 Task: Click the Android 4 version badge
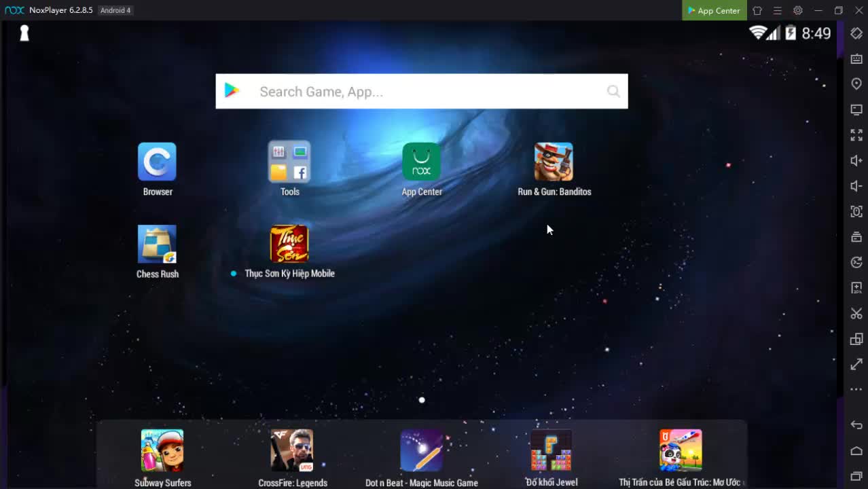[115, 10]
